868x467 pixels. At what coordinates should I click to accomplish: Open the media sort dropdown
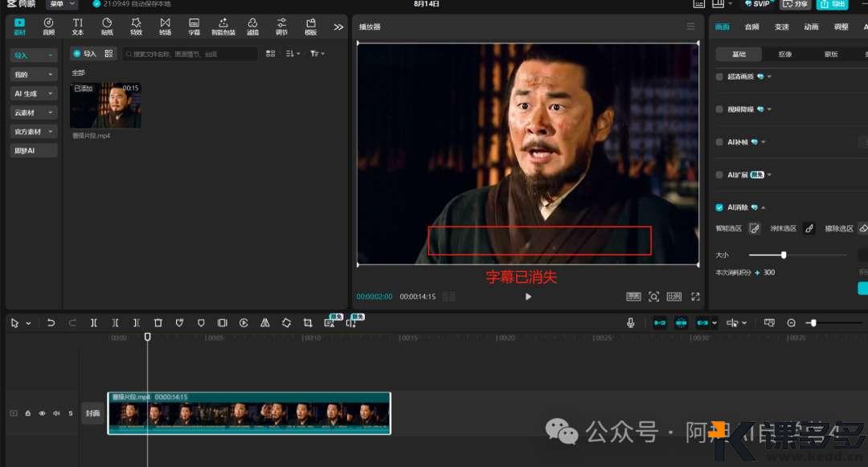tap(293, 54)
